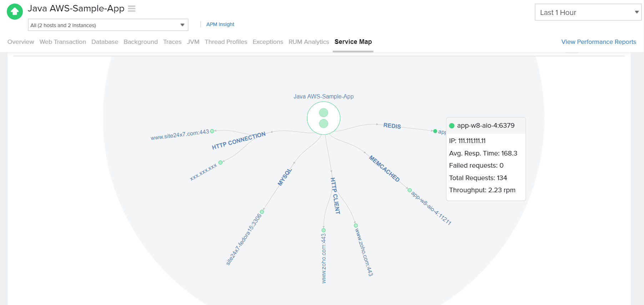Click the central Java AWS-Sample-App node circle

[323, 118]
